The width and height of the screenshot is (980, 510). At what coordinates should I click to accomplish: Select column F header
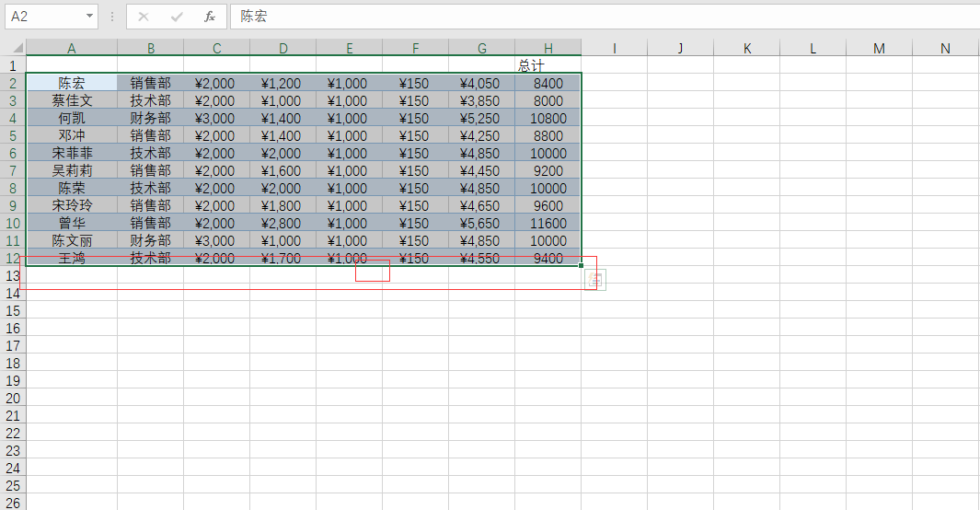coord(416,48)
